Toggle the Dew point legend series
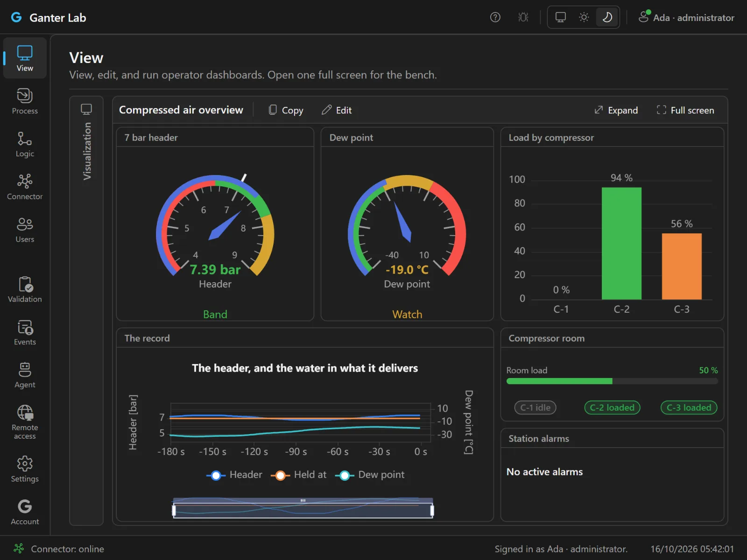747x560 pixels. (x=370, y=475)
